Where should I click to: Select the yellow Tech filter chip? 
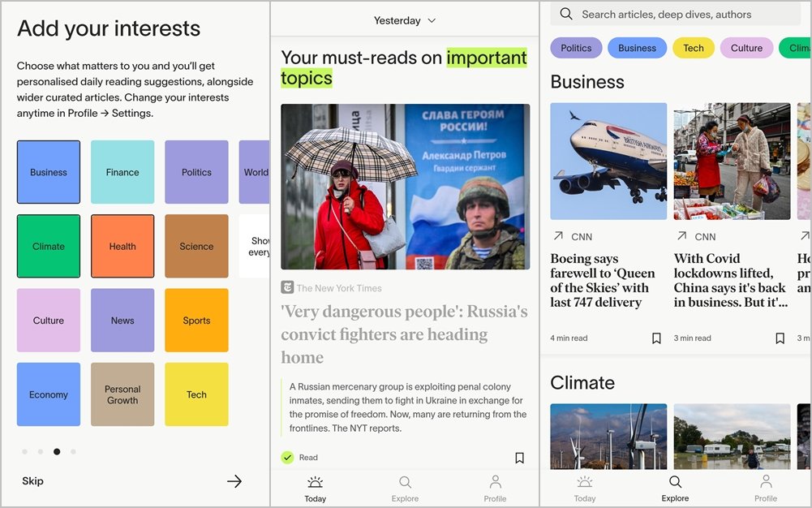pyautogui.click(x=693, y=48)
